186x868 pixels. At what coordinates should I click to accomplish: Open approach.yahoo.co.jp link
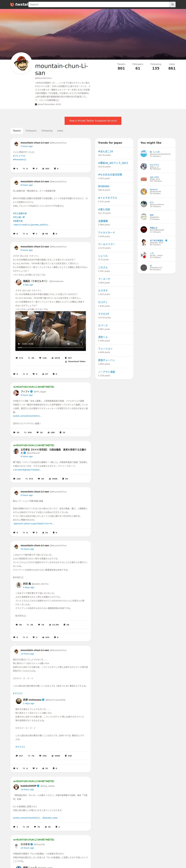click(x=33, y=524)
